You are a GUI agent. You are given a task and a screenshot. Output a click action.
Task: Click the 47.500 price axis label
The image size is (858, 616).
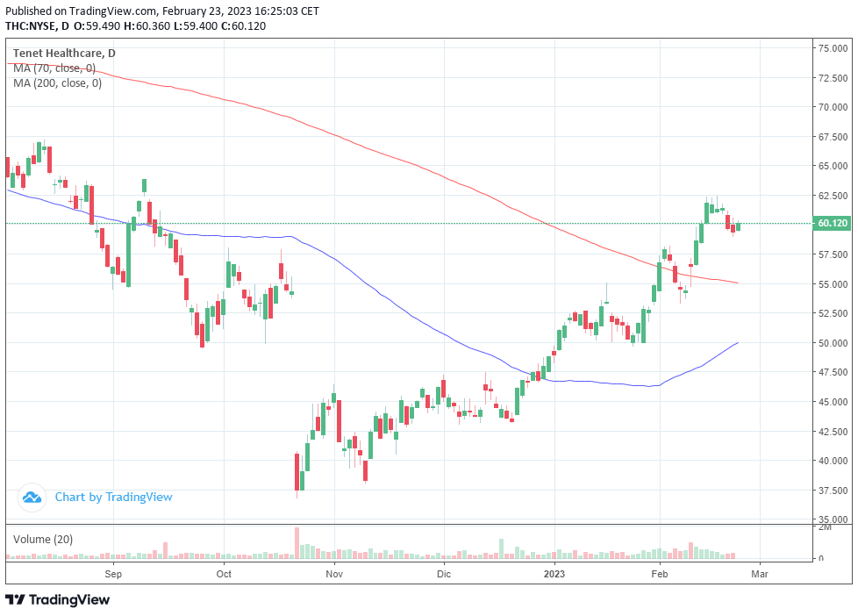point(833,372)
